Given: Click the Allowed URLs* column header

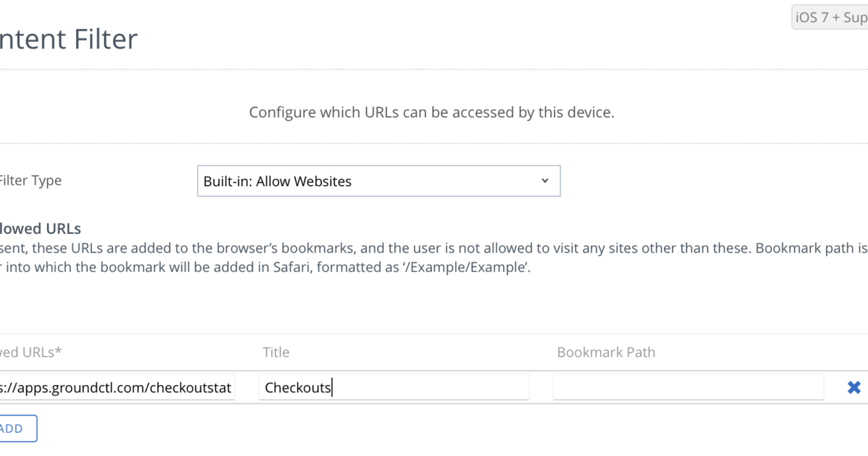Looking at the screenshot, I should point(30,352).
